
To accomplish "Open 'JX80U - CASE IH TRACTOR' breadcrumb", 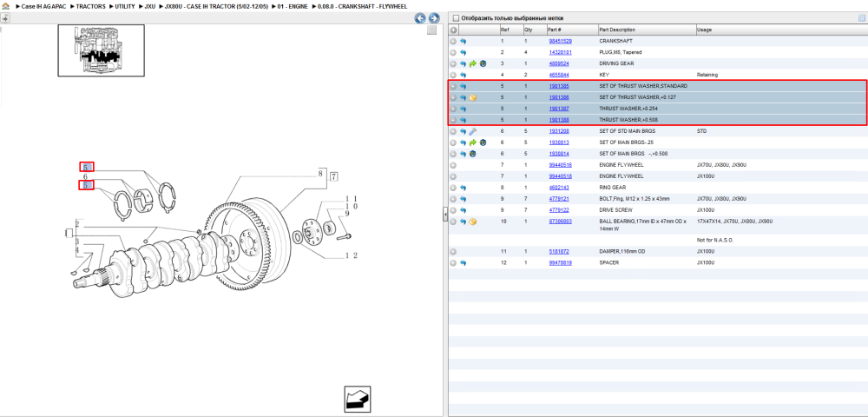I will pyautogui.click(x=216, y=6).
